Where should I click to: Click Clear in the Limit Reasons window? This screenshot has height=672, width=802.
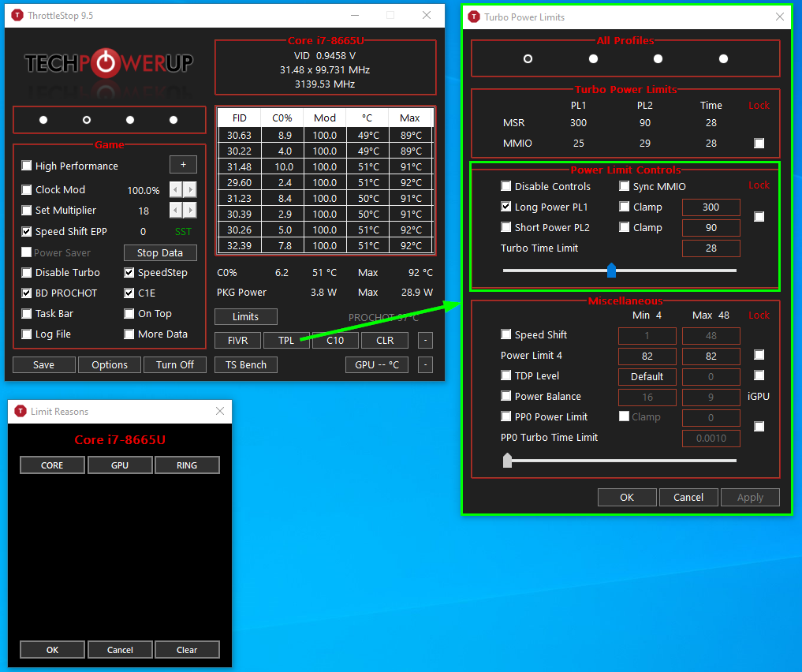click(187, 649)
